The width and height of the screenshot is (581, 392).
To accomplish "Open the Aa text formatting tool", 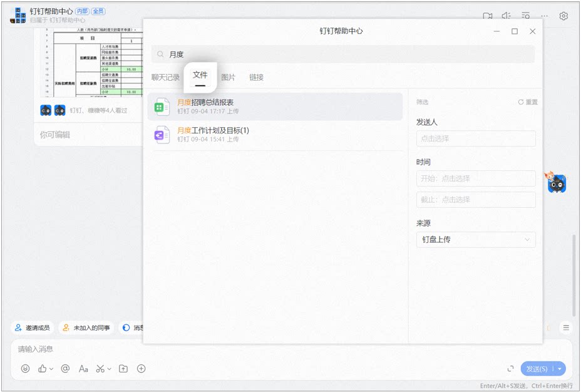I will 83,369.
